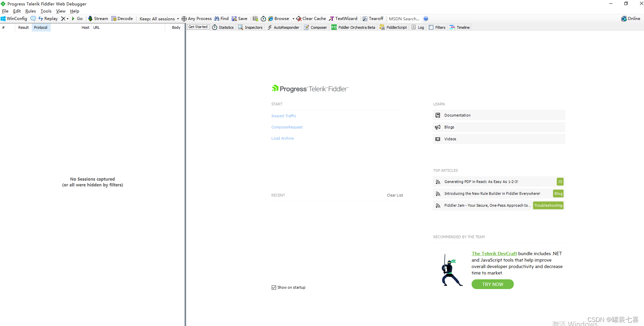Expand the Browse dropdown arrow
644x326 pixels.
293,19
